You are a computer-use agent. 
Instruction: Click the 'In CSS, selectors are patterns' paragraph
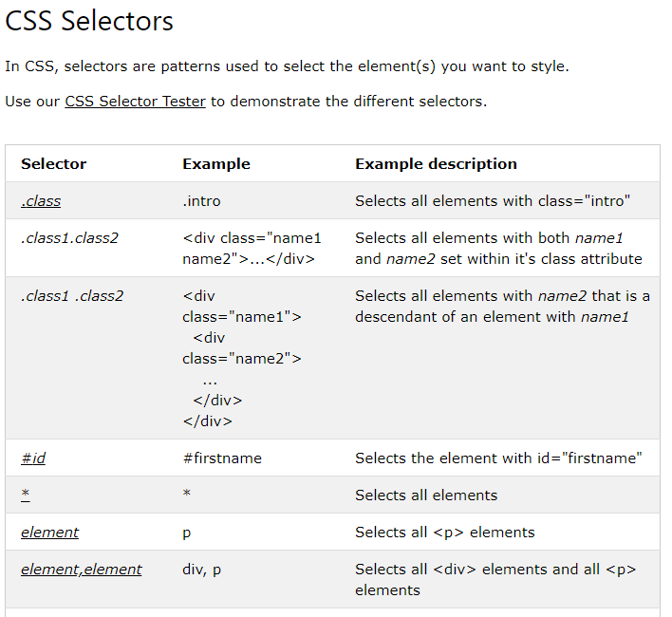pyautogui.click(x=287, y=66)
